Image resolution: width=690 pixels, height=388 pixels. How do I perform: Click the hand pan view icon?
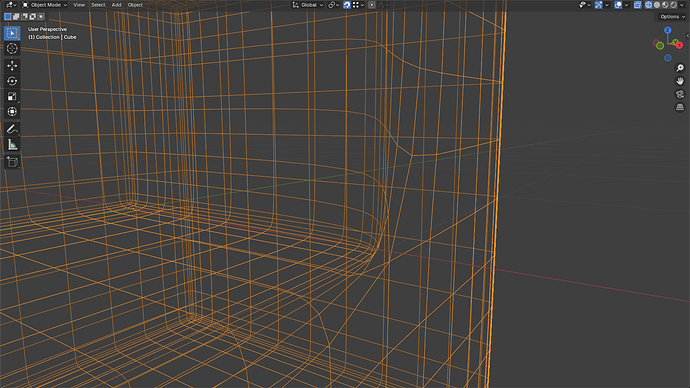tap(680, 81)
